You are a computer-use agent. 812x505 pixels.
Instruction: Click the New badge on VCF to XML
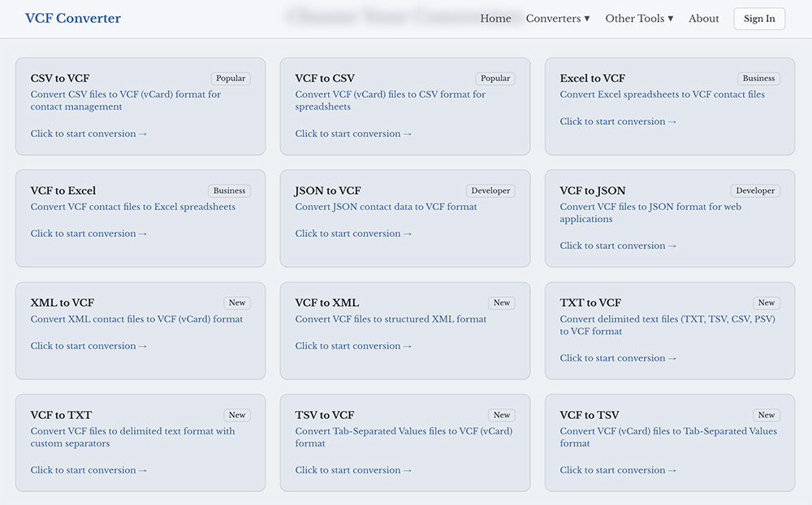point(502,303)
